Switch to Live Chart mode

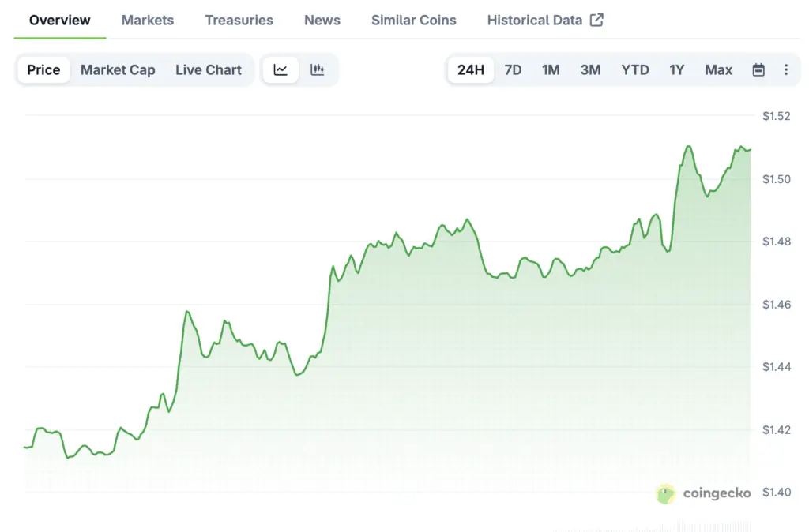[x=209, y=69]
